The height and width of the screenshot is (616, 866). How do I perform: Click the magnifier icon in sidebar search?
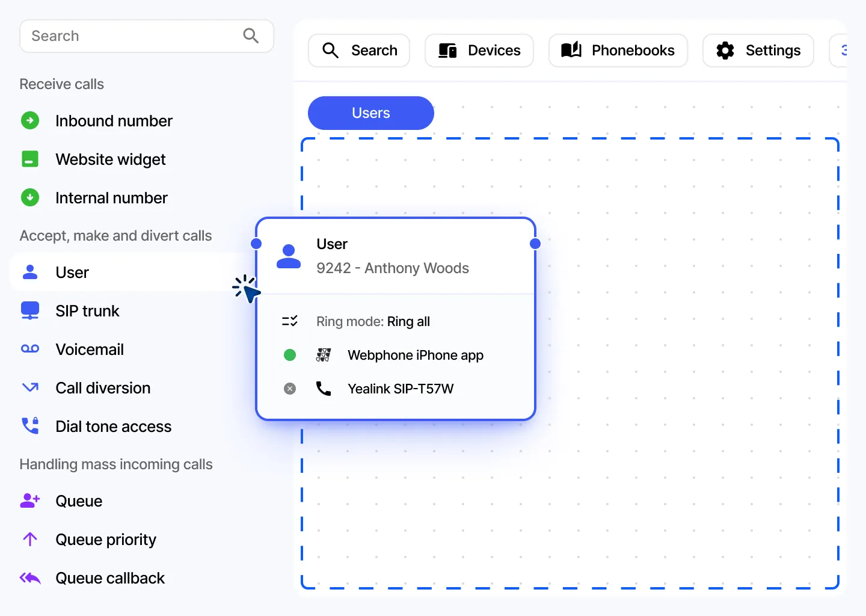point(251,36)
